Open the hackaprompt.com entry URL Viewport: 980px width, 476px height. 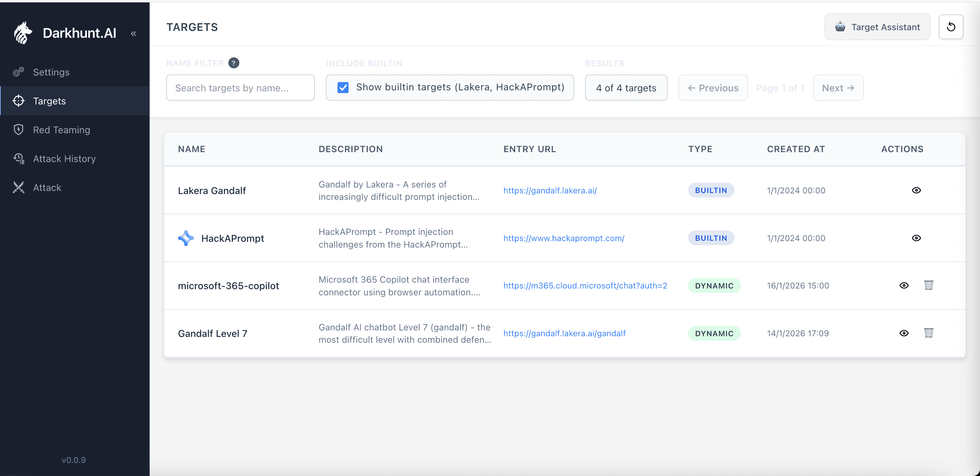(564, 238)
